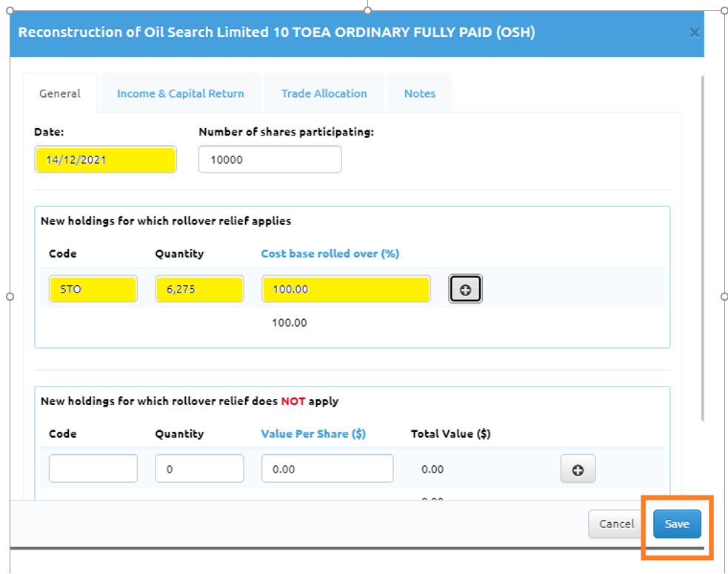The width and height of the screenshot is (728, 574).
Task: Click the Total Value 0.00 amount
Action: (x=433, y=470)
